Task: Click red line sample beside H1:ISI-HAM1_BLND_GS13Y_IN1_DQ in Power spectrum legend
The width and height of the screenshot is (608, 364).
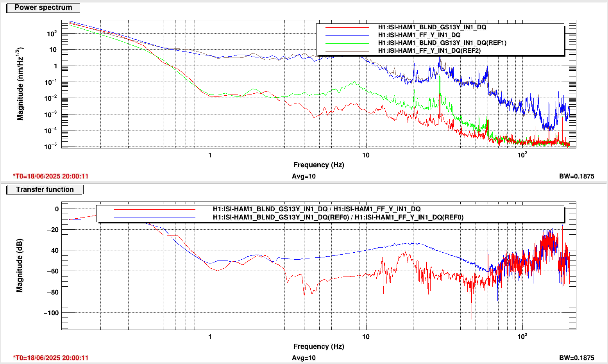Action: (x=347, y=27)
